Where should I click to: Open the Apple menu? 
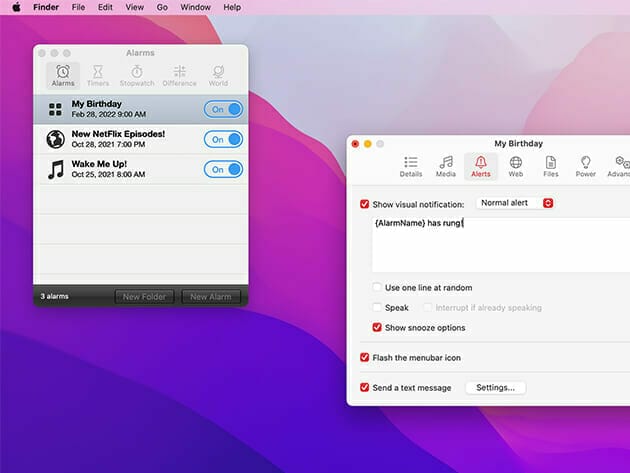tap(16, 7)
